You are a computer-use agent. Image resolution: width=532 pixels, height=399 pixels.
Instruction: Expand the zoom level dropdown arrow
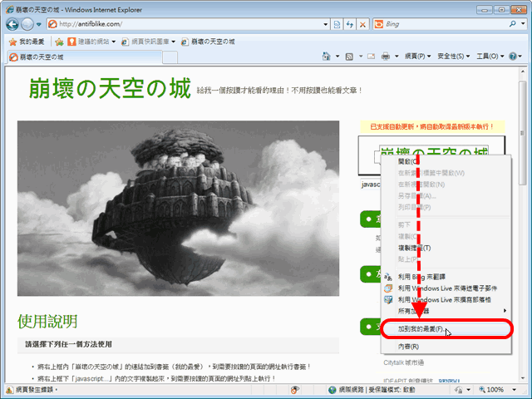click(x=514, y=390)
